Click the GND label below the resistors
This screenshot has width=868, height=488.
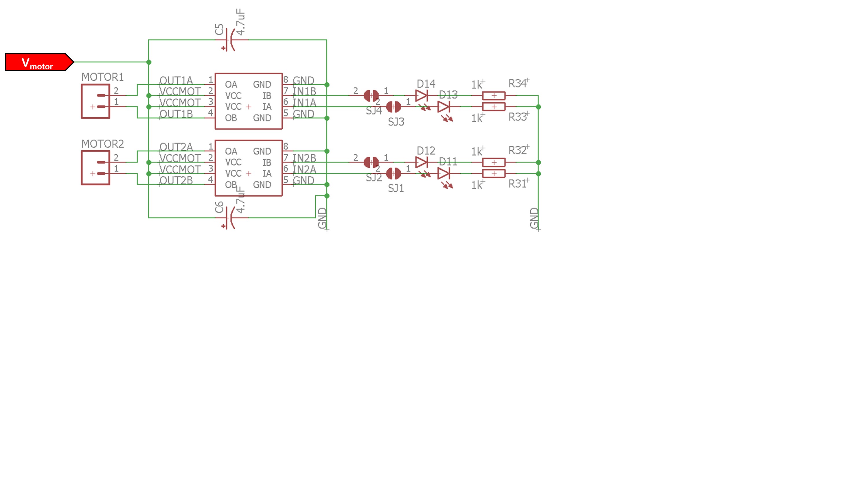coord(534,218)
